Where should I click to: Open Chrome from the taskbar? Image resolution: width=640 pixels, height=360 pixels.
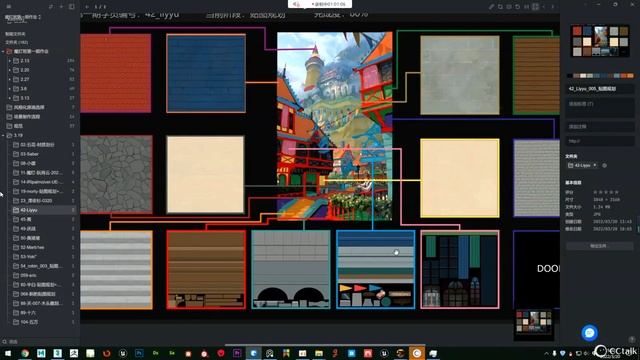point(25,353)
